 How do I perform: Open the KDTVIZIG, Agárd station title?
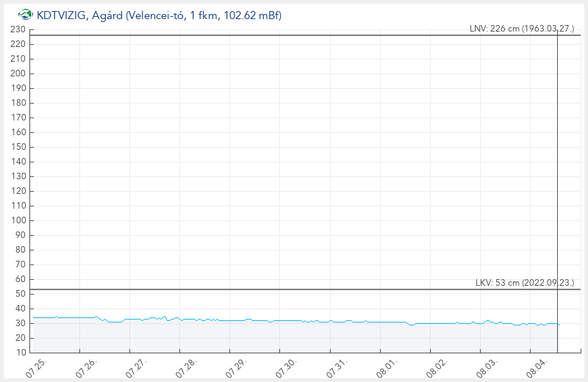click(x=159, y=15)
